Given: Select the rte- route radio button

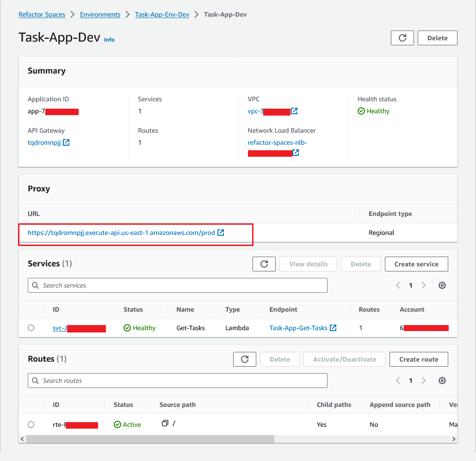Looking at the screenshot, I should [31, 424].
